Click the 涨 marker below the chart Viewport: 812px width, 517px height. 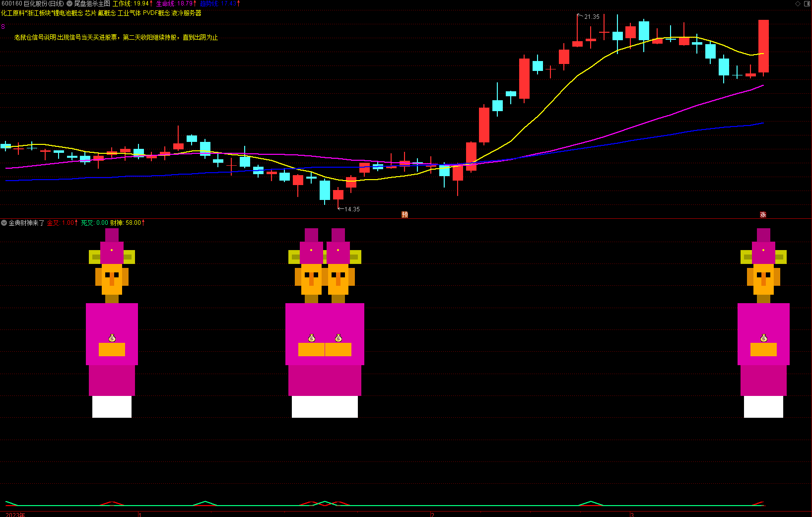point(763,214)
